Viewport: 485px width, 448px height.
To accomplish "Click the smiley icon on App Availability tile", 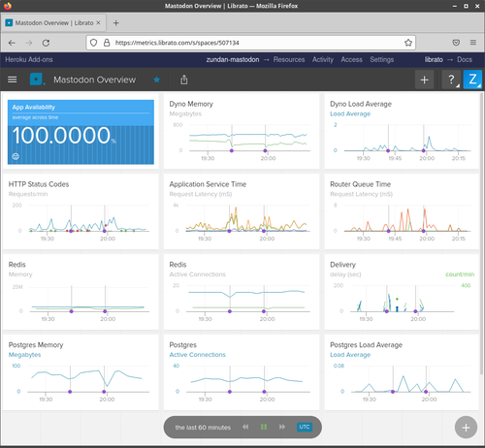I will (16, 156).
